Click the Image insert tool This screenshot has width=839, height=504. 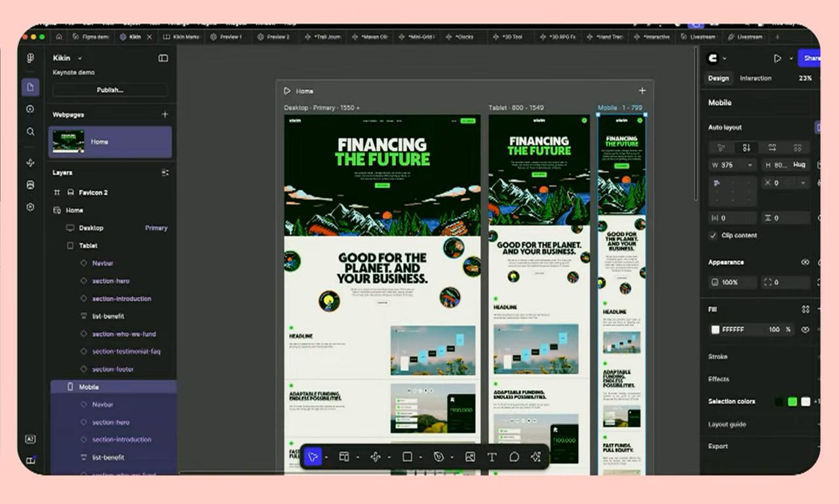470,457
